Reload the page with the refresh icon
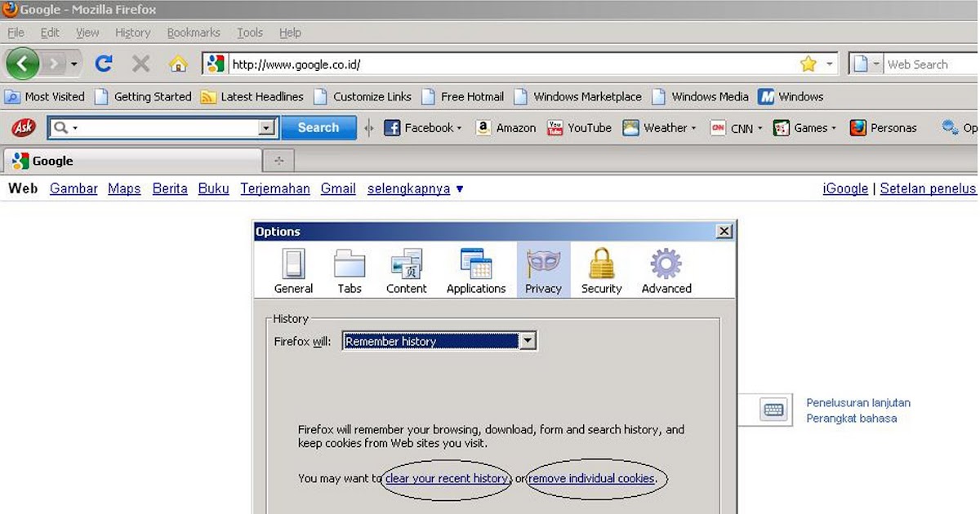Image resolution: width=980 pixels, height=514 pixels. (105, 63)
